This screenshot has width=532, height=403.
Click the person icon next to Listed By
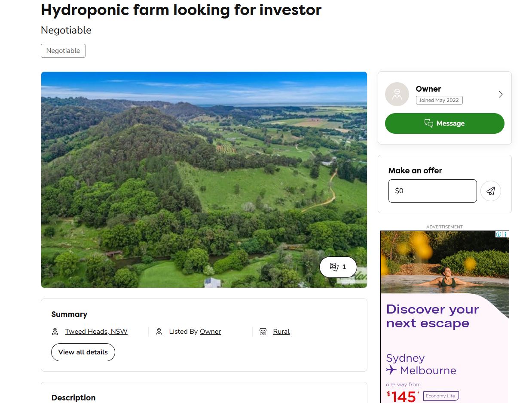[159, 331]
